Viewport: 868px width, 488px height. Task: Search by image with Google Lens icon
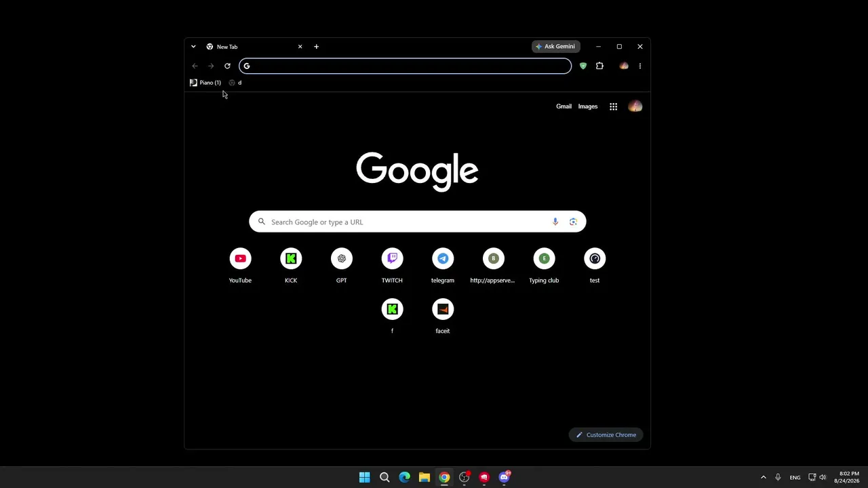pyautogui.click(x=573, y=222)
